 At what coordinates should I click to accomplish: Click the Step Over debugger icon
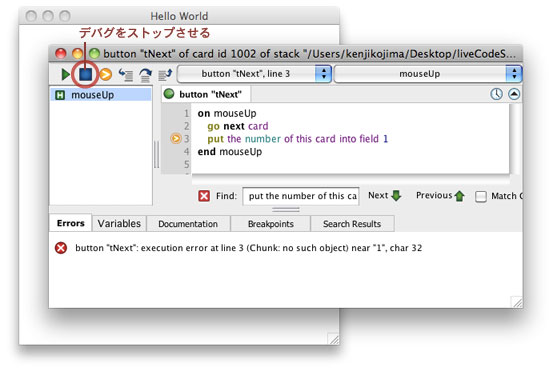point(145,75)
